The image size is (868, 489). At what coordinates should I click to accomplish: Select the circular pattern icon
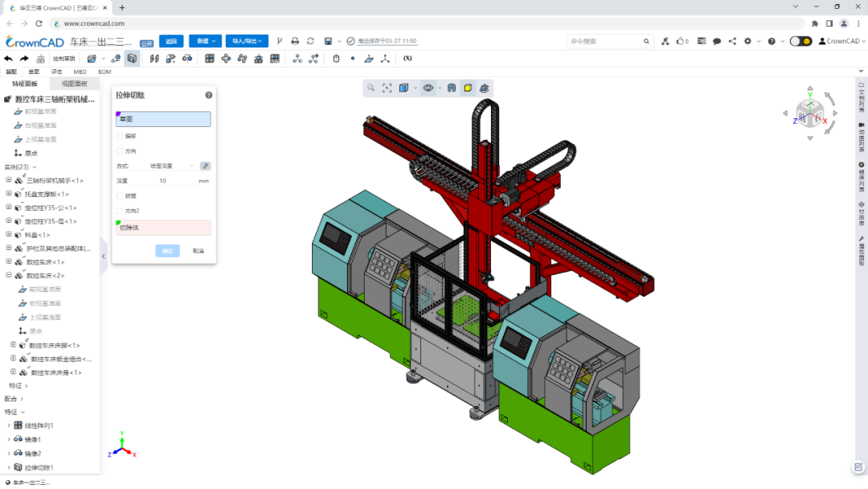[226, 58]
